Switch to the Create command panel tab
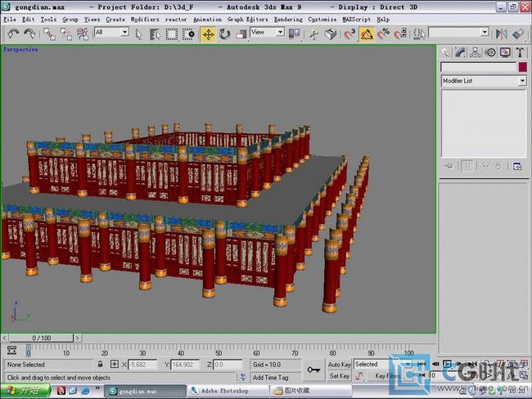 446,52
